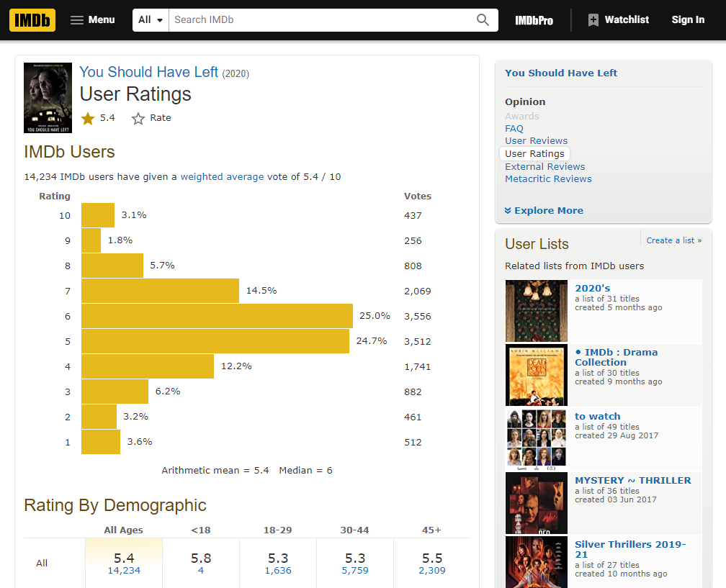Click Sign In
Viewport: 726px width, 588px height.
tap(688, 20)
